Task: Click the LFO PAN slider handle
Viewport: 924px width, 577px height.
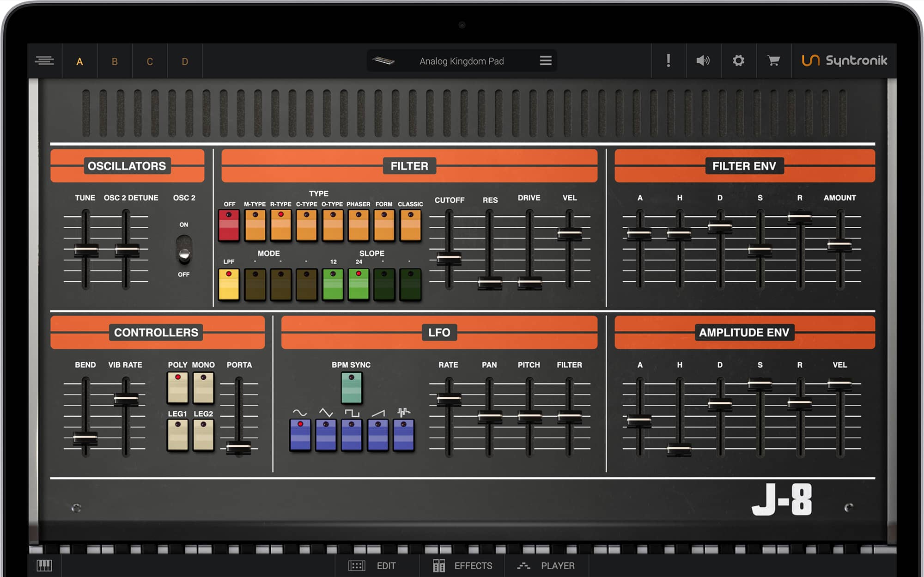Action: pos(489,417)
